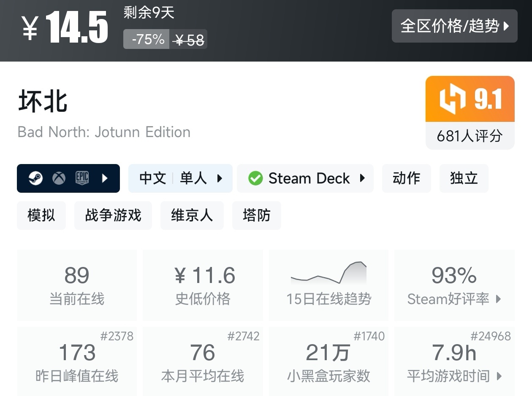Image resolution: width=532 pixels, height=396 pixels.
Task: Click the green Steam Deck verified checkmark
Action: pos(255,178)
